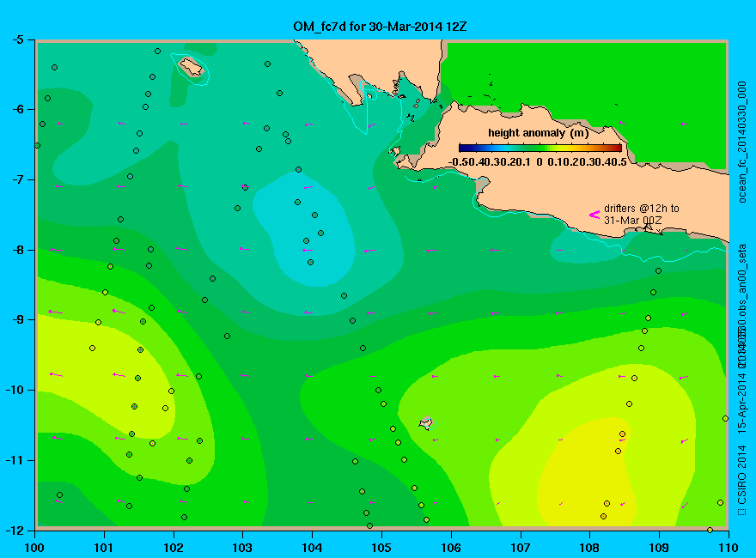Image resolution: width=756 pixels, height=558 pixels.
Task: Click the x-axis label 102
Action: click(173, 548)
